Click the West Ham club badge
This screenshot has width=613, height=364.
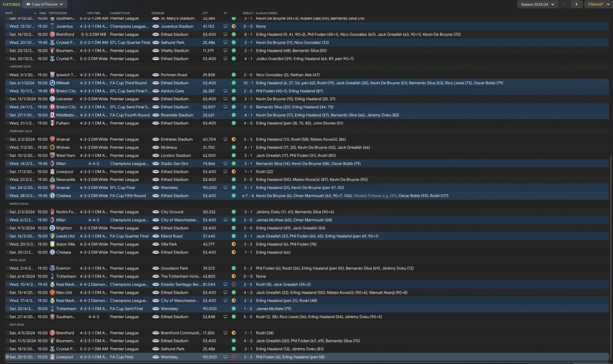[x=52, y=155]
